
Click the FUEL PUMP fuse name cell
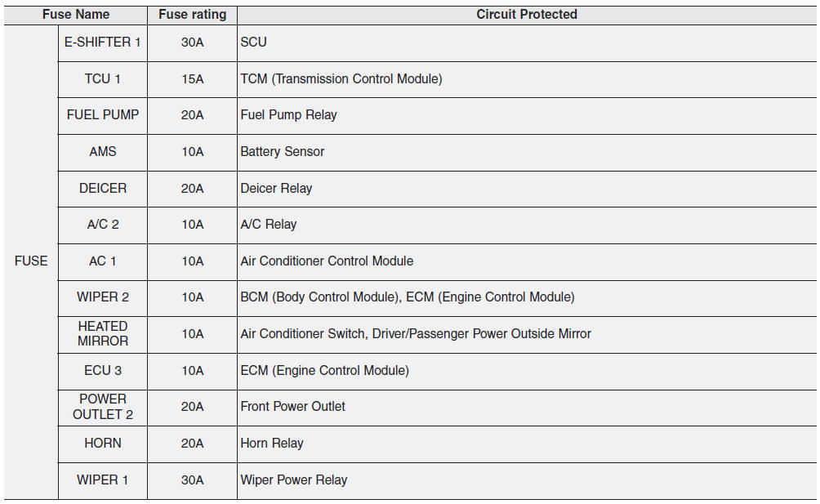(103, 115)
